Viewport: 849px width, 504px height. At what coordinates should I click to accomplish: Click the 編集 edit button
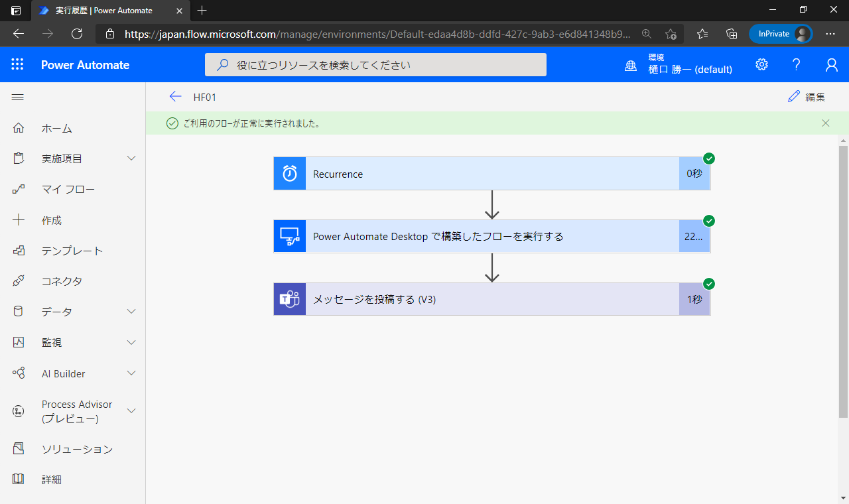807,97
